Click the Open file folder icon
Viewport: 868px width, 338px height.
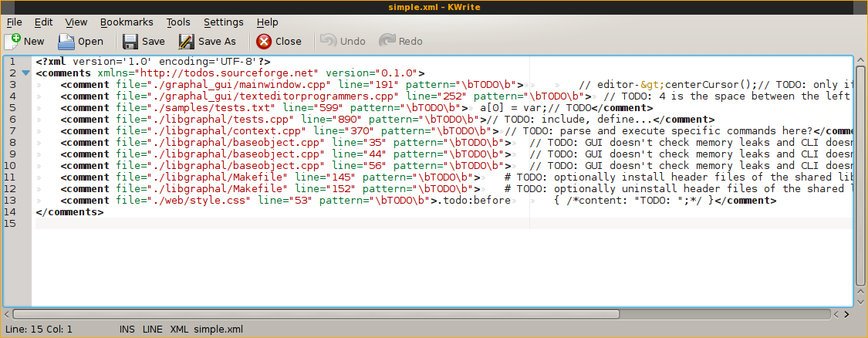point(66,41)
